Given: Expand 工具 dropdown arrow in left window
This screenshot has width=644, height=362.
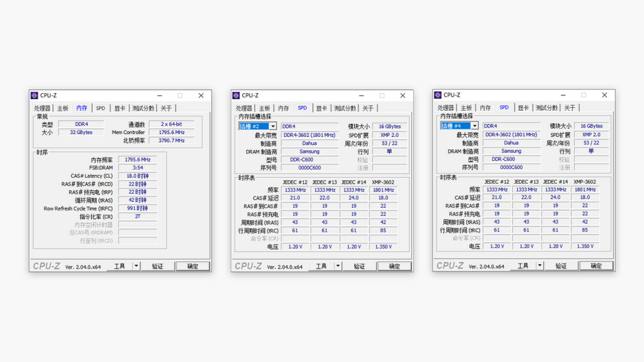Looking at the screenshot, I should point(136,266).
